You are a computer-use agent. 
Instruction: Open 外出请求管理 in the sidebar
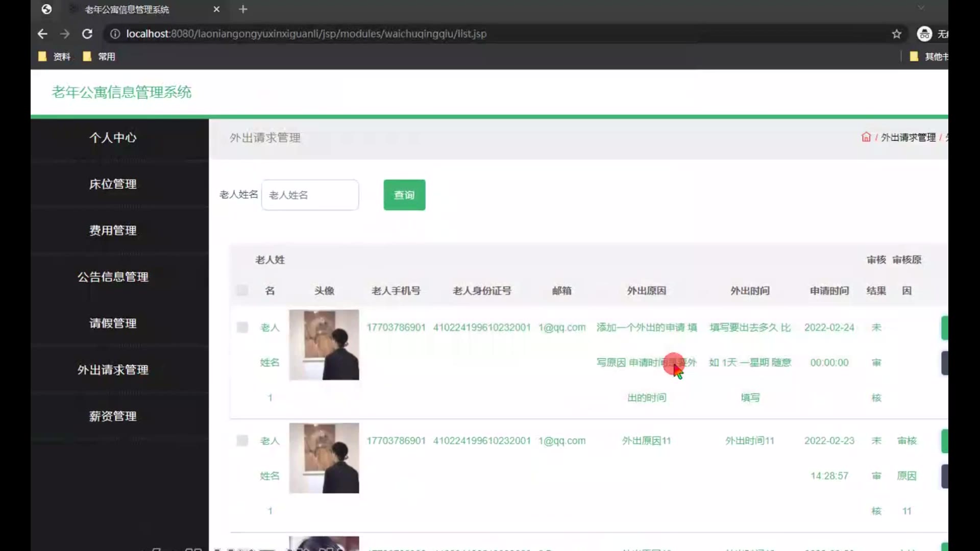coord(113,370)
